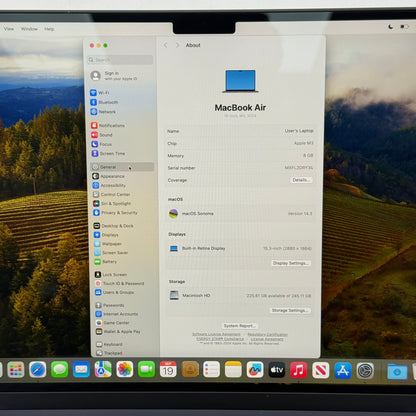
Task: Edit the Name field User's Laptop
Action: [299, 131]
